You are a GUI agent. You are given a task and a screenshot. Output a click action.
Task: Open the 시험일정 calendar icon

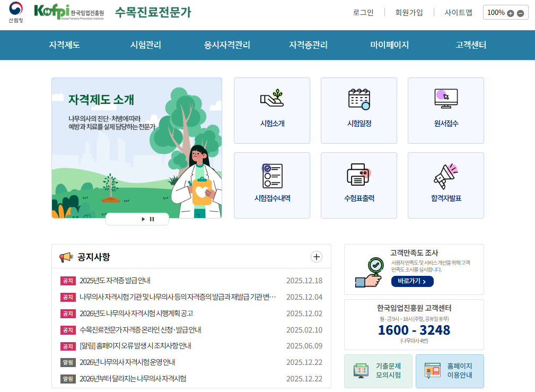(359, 99)
